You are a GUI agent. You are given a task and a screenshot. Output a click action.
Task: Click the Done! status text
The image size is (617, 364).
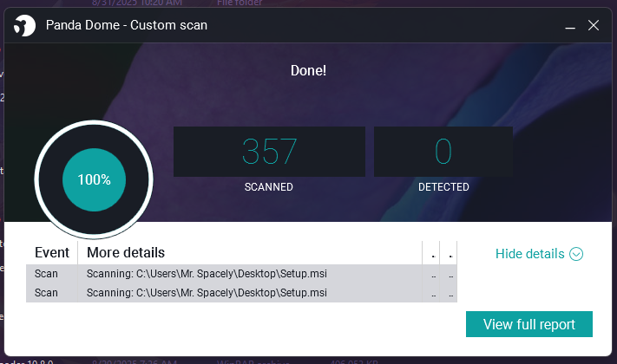[309, 71]
